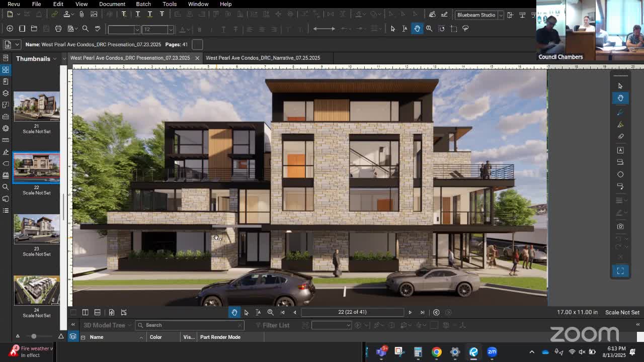Toggle full-screen fit button in right toolbar
The width and height of the screenshot is (644, 362).
click(x=620, y=271)
